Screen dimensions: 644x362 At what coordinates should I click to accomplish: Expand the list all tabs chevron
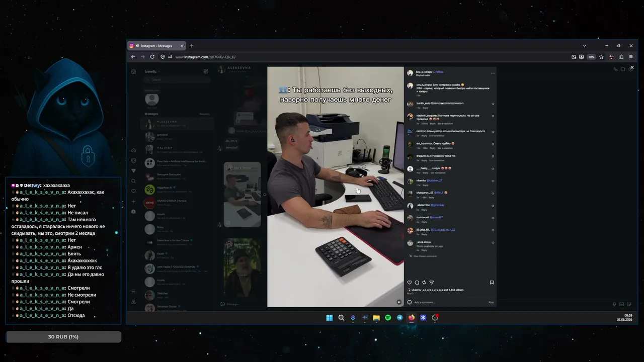[x=584, y=46]
